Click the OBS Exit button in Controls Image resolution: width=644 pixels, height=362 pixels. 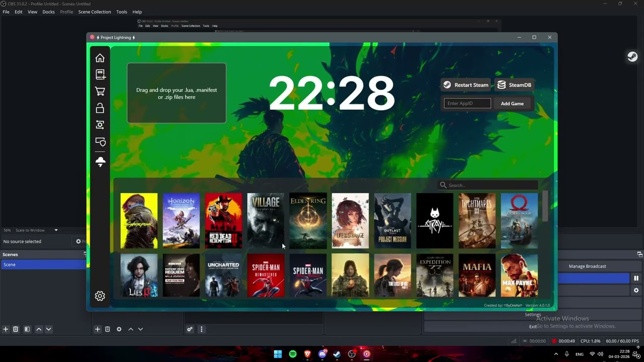tap(533, 327)
